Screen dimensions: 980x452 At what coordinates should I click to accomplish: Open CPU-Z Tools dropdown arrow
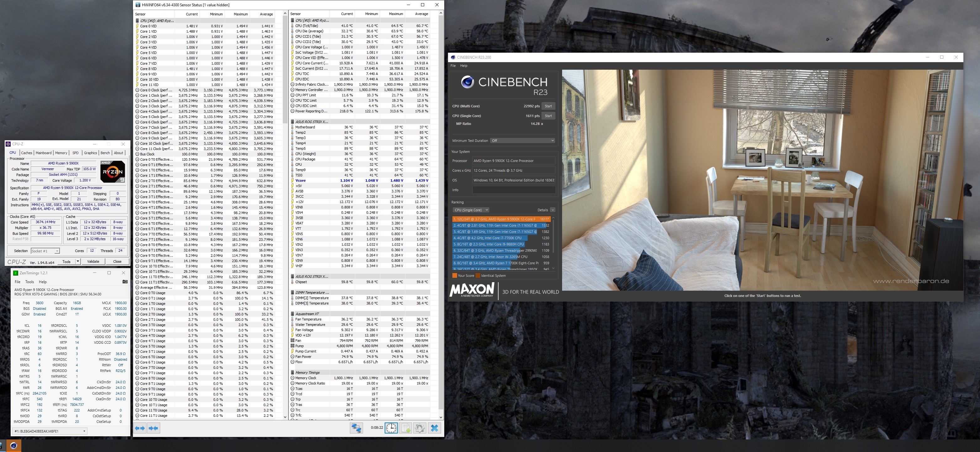pyautogui.click(x=78, y=261)
